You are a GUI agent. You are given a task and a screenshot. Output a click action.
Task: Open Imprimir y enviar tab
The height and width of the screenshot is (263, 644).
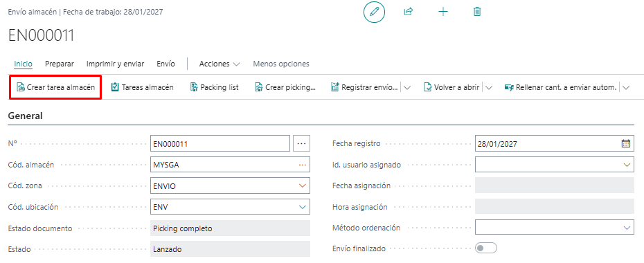tap(116, 64)
